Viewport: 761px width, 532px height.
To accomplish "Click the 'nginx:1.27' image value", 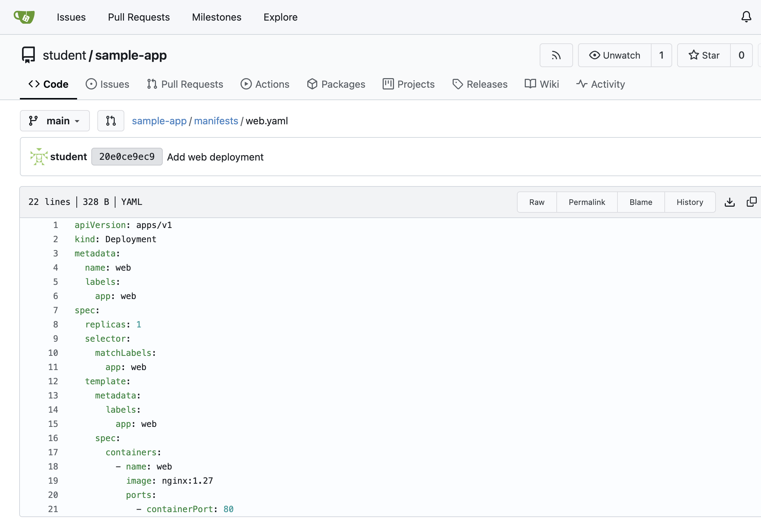I will 187,481.
